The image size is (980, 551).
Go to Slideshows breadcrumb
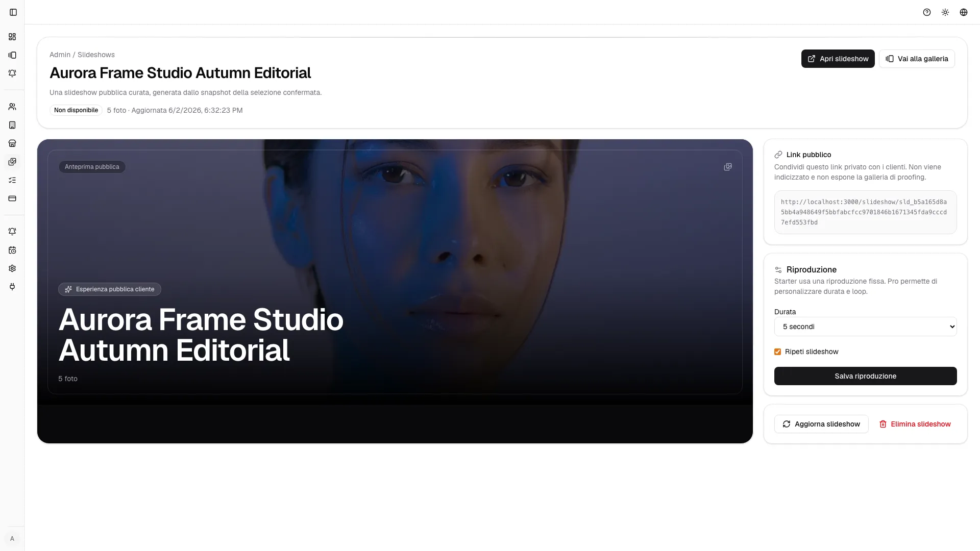tap(96, 55)
